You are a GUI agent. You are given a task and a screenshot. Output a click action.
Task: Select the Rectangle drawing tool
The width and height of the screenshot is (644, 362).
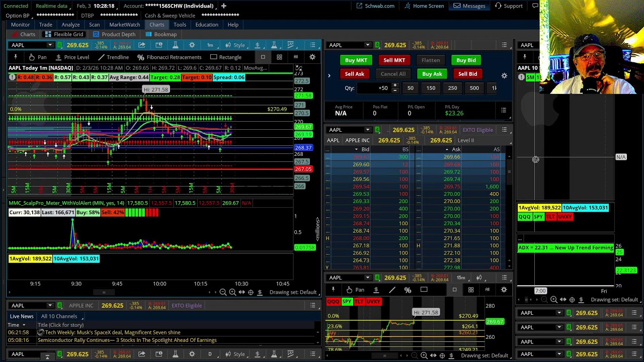(x=225, y=57)
